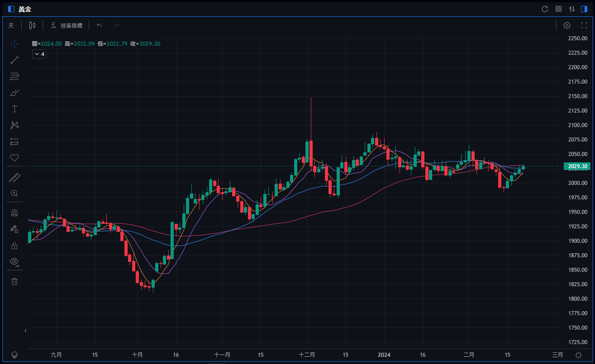The width and height of the screenshot is (595, 364).
Task: Click the 三月 label on time axis
Action: 558,355
